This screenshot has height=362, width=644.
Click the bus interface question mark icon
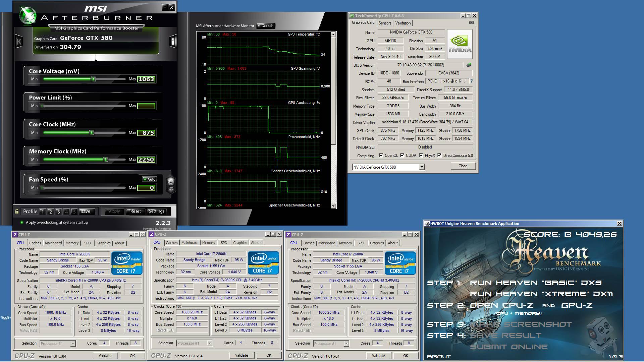pyautogui.click(x=471, y=81)
